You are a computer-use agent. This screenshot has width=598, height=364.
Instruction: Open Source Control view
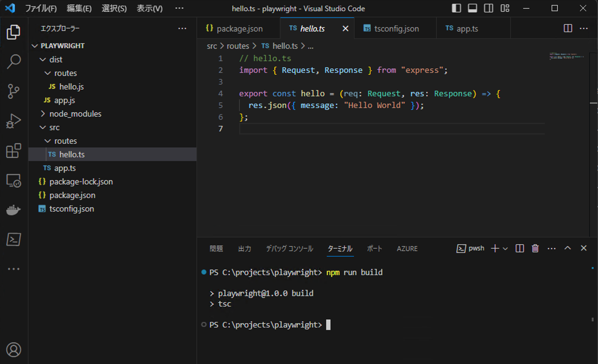(x=14, y=91)
